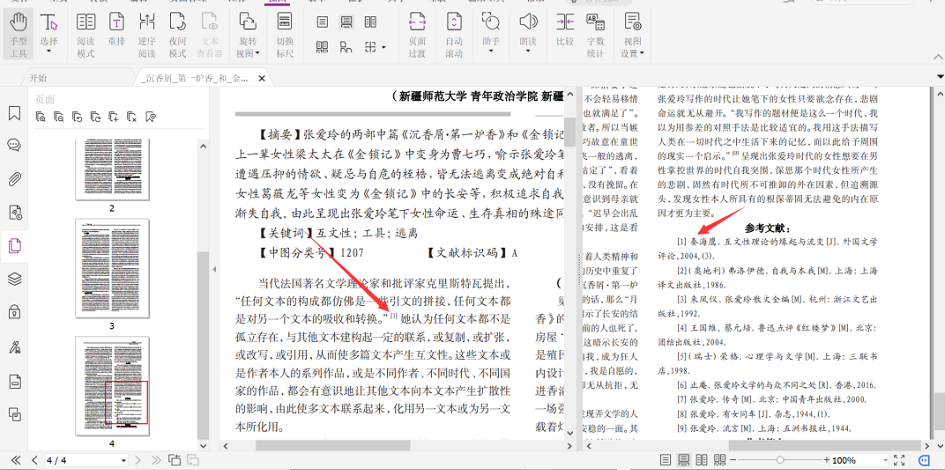The width and height of the screenshot is (945, 470).
Task: Enter full screen mode from status bar
Action: point(899,460)
